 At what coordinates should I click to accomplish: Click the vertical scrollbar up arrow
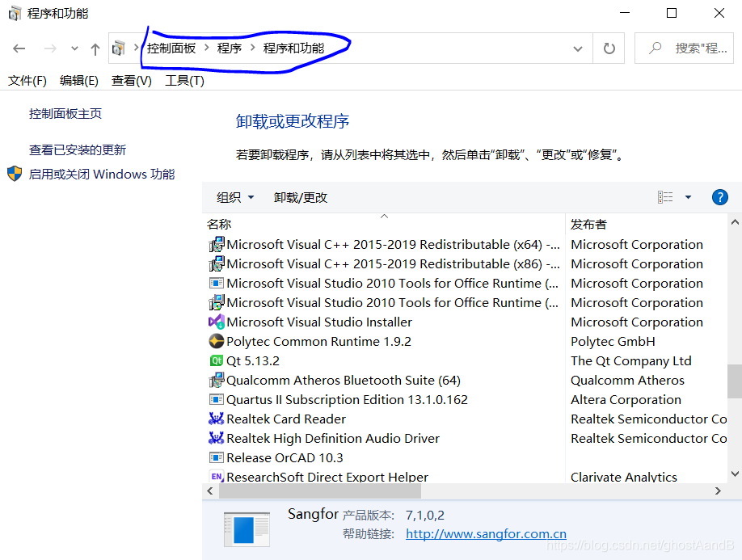735,222
